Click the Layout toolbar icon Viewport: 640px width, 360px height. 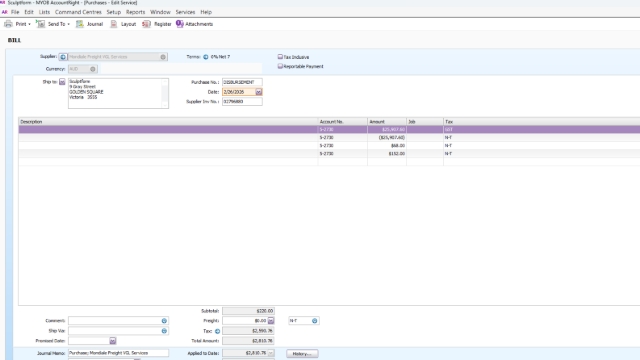coord(114,24)
